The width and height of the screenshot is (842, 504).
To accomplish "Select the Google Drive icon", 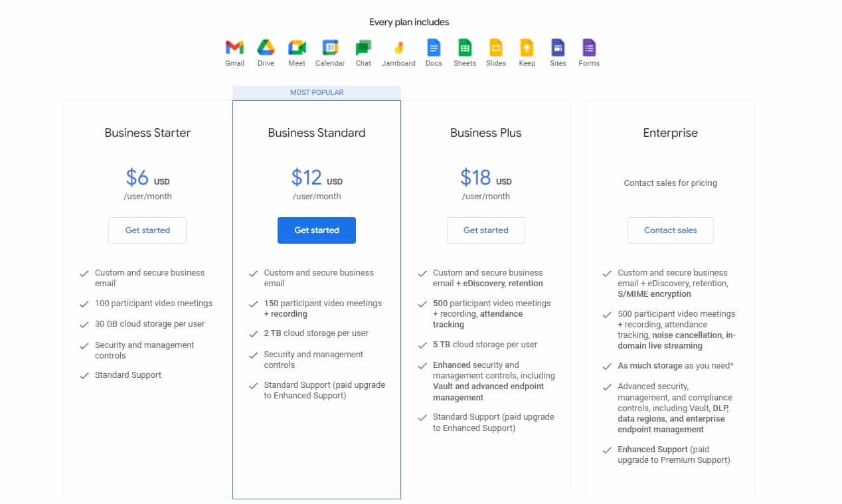I will pos(266,47).
